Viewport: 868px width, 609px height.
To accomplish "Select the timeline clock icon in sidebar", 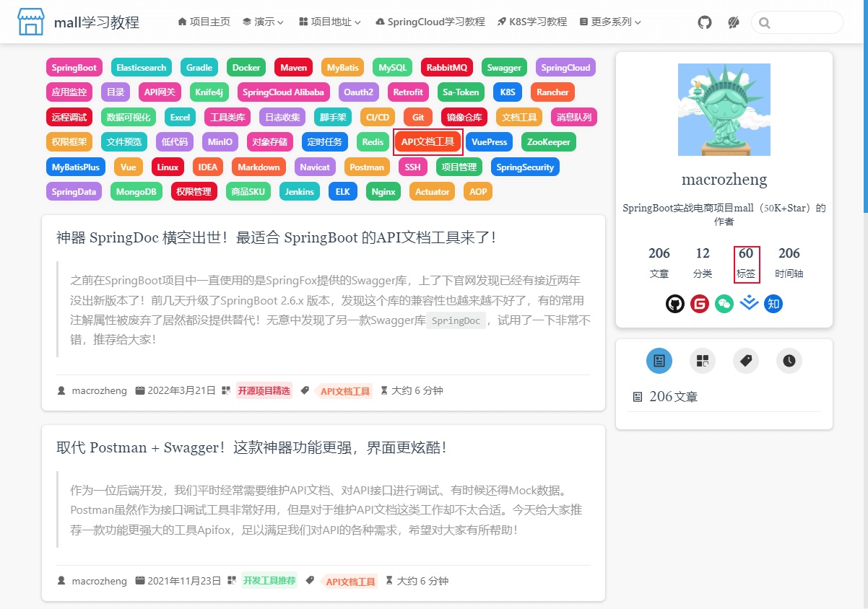I will [789, 361].
